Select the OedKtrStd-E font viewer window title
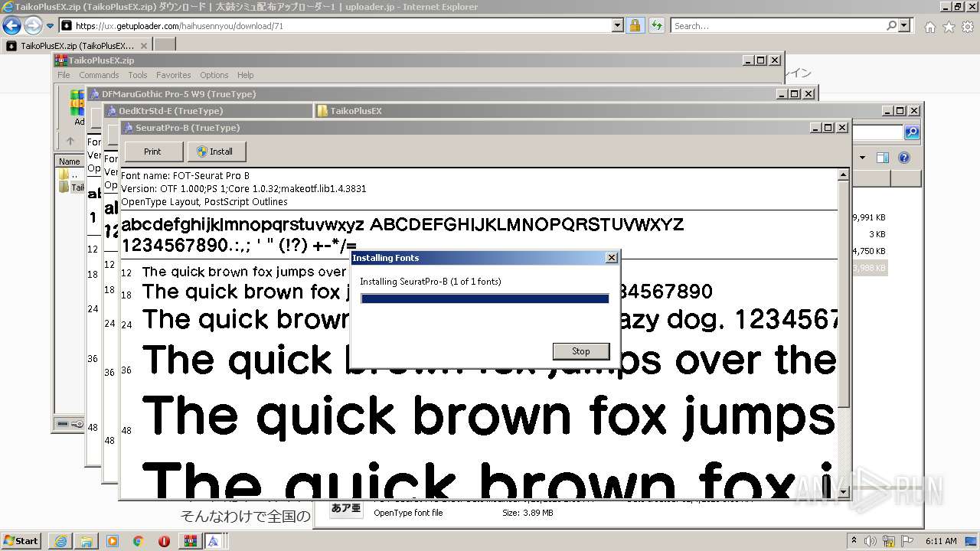 click(x=171, y=111)
